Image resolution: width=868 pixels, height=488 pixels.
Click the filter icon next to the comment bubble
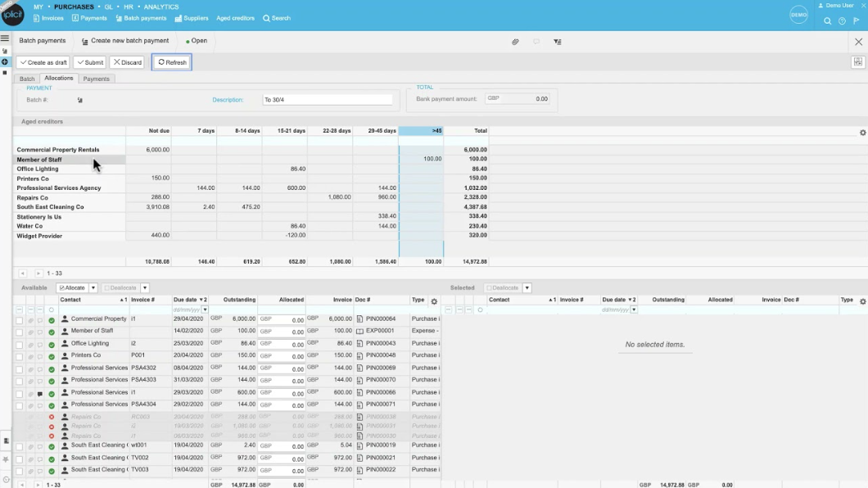point(557,40)
